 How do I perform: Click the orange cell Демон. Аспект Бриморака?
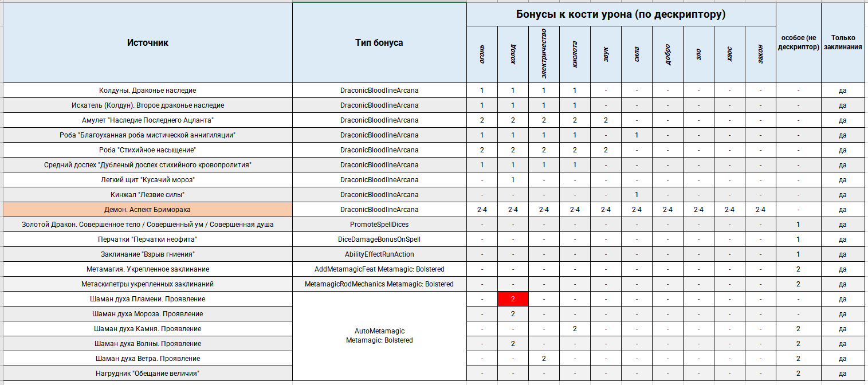point(148,210)
